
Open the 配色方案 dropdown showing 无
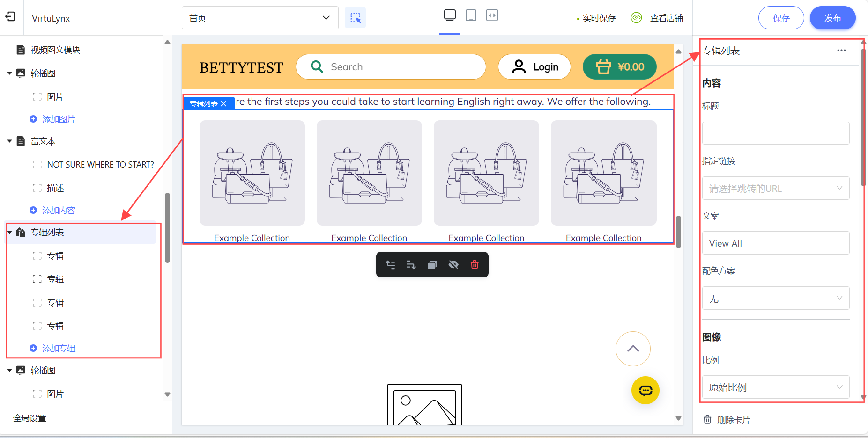776,299
